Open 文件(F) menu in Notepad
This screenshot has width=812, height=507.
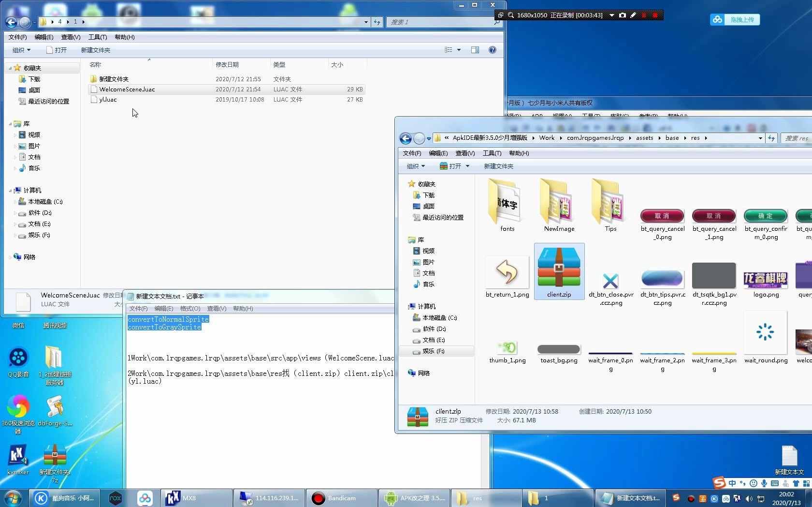138,309
